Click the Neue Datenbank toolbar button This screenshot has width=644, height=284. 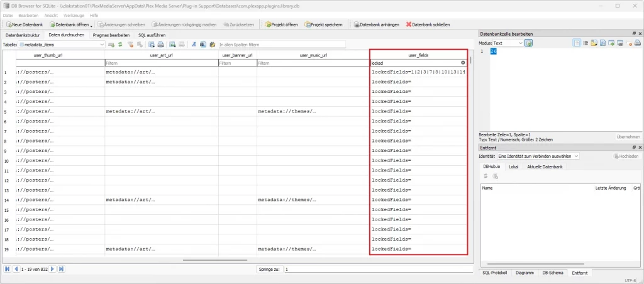click(23, 25)
